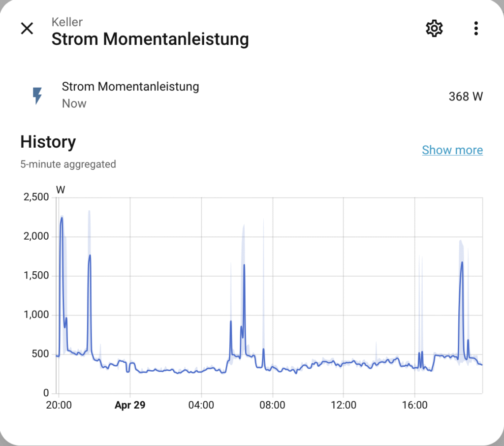Screen dimensions: 504x446
Task: Click the 12:00 time axis label
Action: coord(344,406)
